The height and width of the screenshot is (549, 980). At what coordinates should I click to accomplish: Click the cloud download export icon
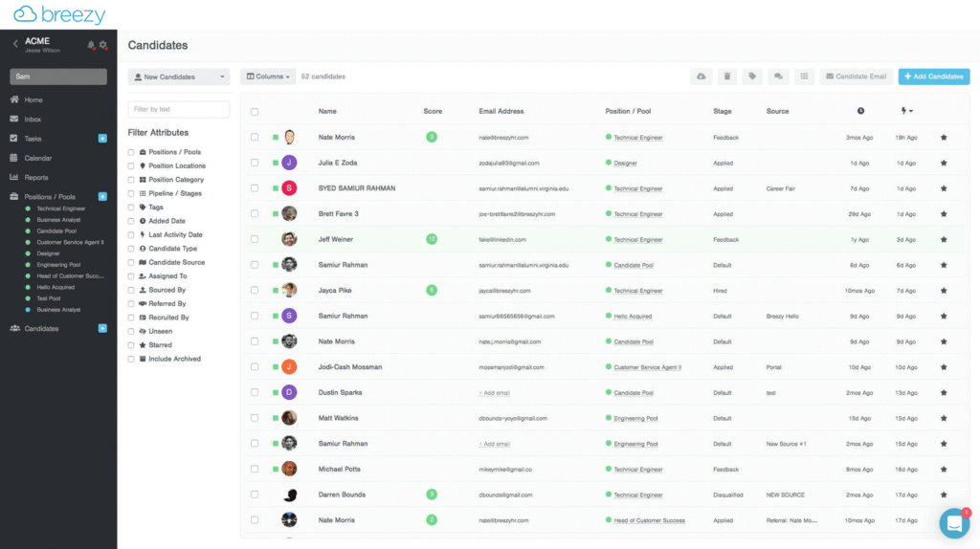(702, 77)
